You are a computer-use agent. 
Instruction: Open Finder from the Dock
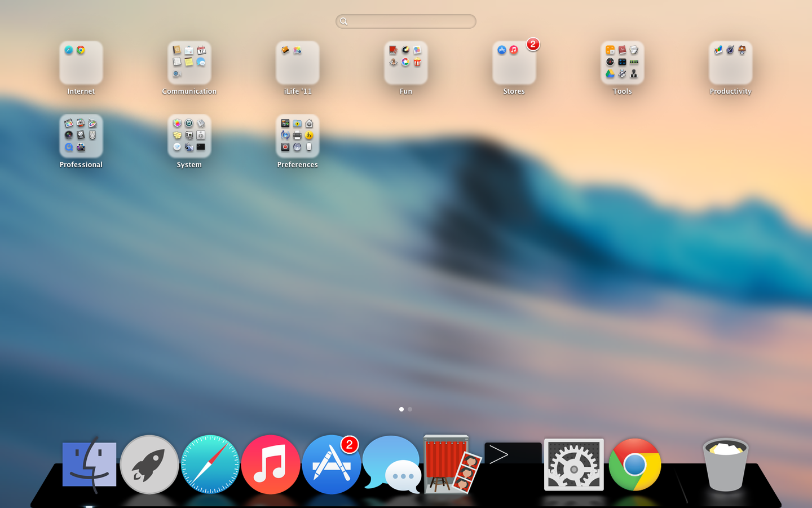(89, 465)
